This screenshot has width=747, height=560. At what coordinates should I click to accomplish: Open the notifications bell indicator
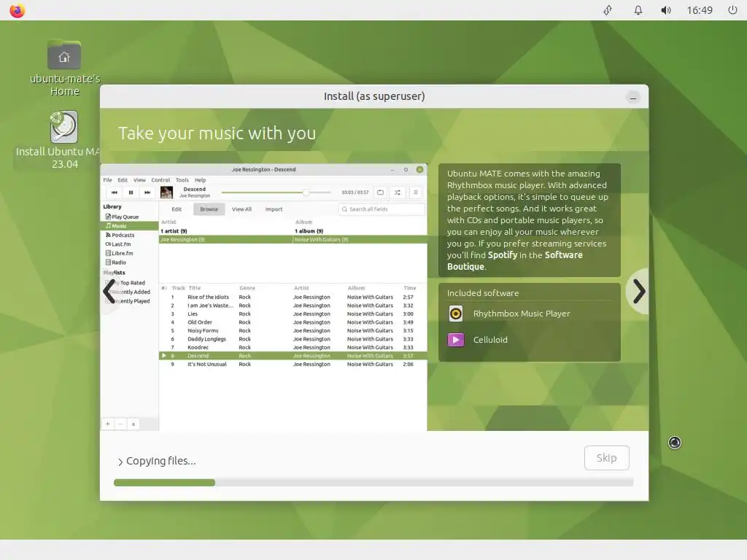point(638,10)
